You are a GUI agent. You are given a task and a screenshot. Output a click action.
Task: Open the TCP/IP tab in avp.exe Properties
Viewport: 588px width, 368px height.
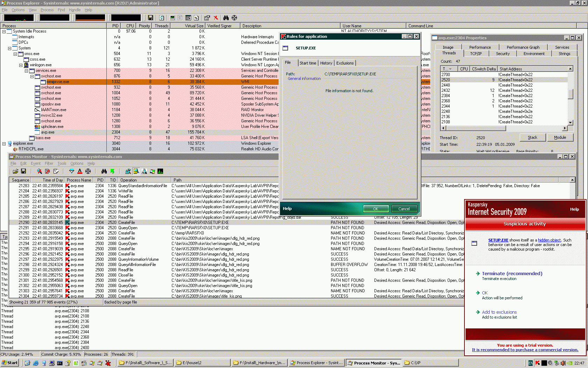pos(476,54)
